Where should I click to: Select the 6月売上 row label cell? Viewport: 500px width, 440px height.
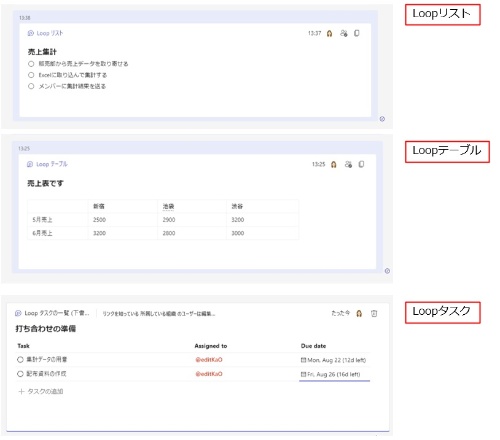click(58, 233)
